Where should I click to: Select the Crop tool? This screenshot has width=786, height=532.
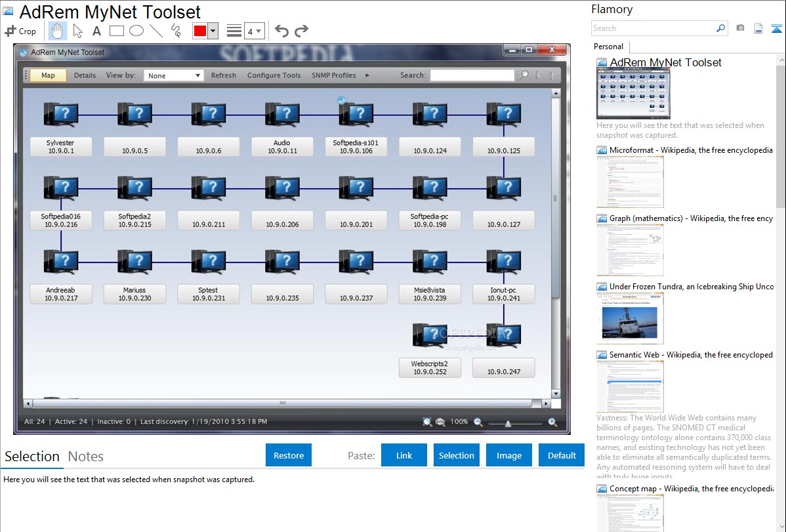point(20,31)
